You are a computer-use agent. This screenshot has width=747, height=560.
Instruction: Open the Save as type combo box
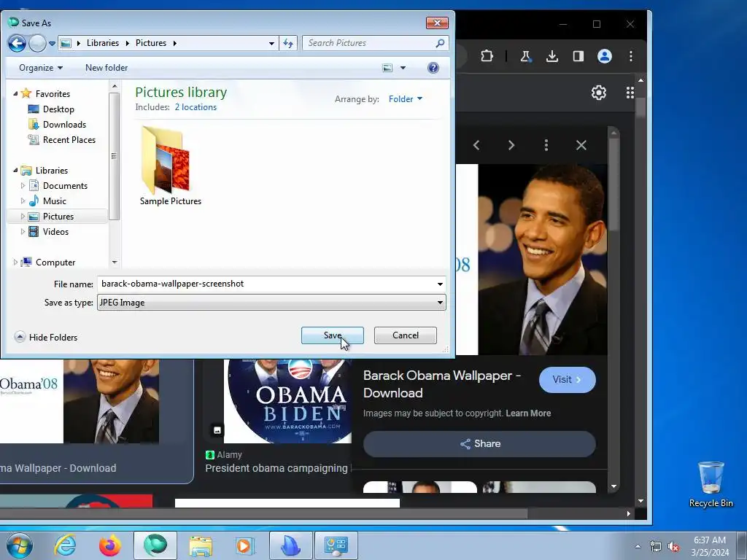coord(271,303)
